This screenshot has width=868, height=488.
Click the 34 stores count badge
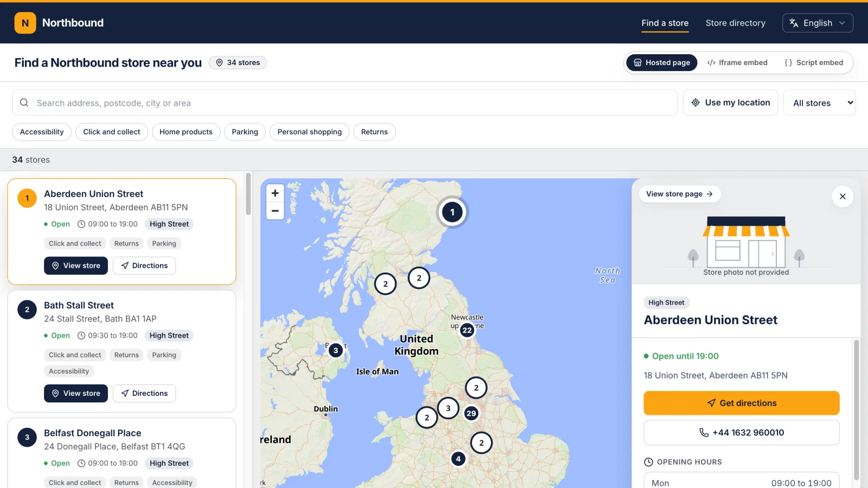pos(238,62)
